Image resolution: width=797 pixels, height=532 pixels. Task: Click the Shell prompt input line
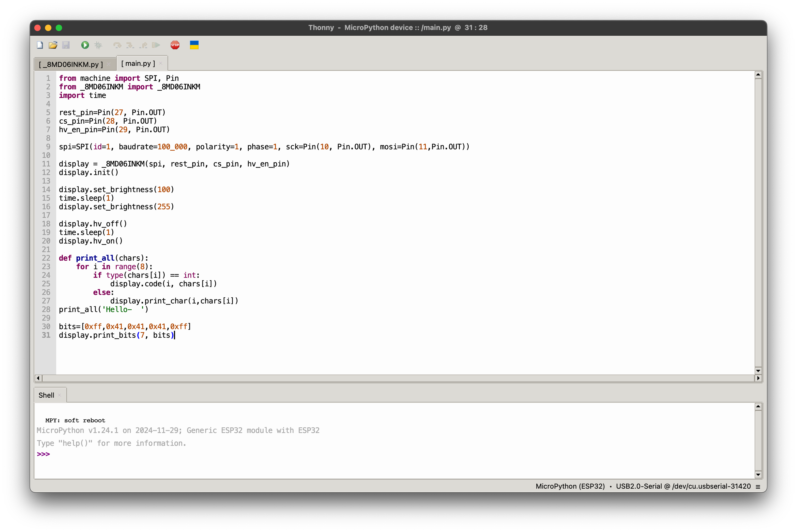coord(204,454)
